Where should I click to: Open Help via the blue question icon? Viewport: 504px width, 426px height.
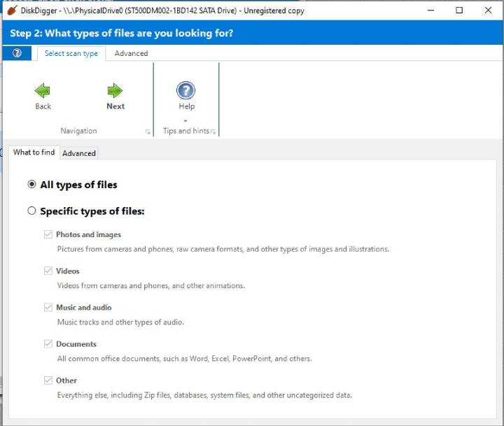(185, 90)
